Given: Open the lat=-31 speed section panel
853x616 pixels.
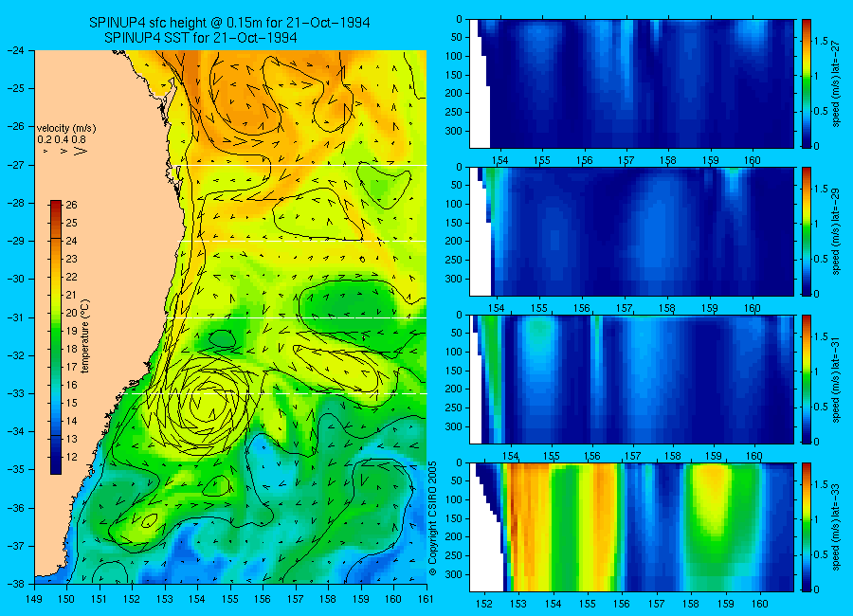Looking at the screenshot, I should [x=631, y=379].
